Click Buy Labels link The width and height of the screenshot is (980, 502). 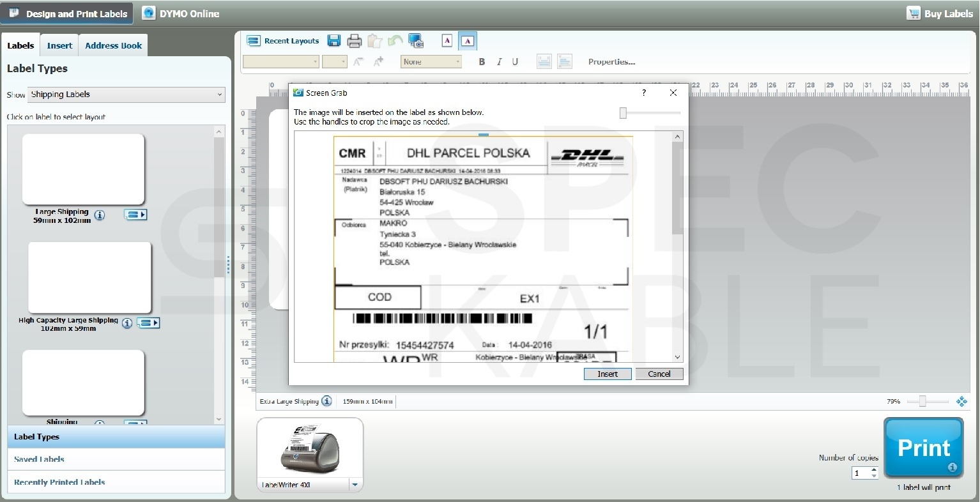[940, 13]
